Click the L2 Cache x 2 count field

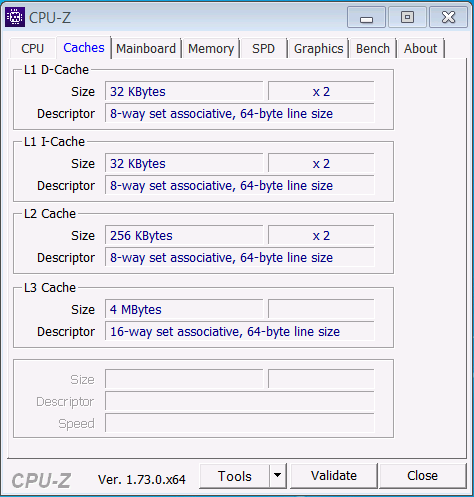(321, 235)
